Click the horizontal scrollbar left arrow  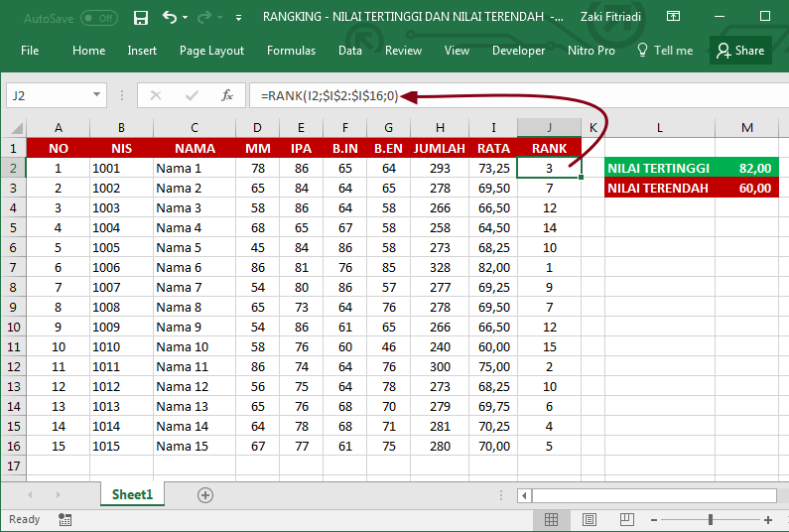click(524, 495)
